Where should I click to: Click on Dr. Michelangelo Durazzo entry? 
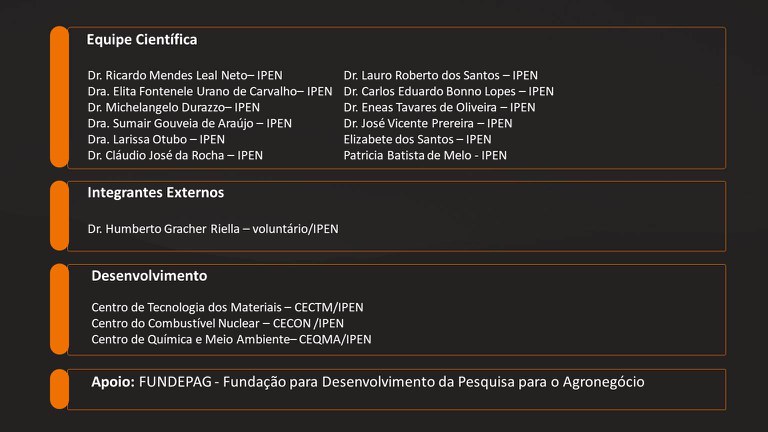173,107
